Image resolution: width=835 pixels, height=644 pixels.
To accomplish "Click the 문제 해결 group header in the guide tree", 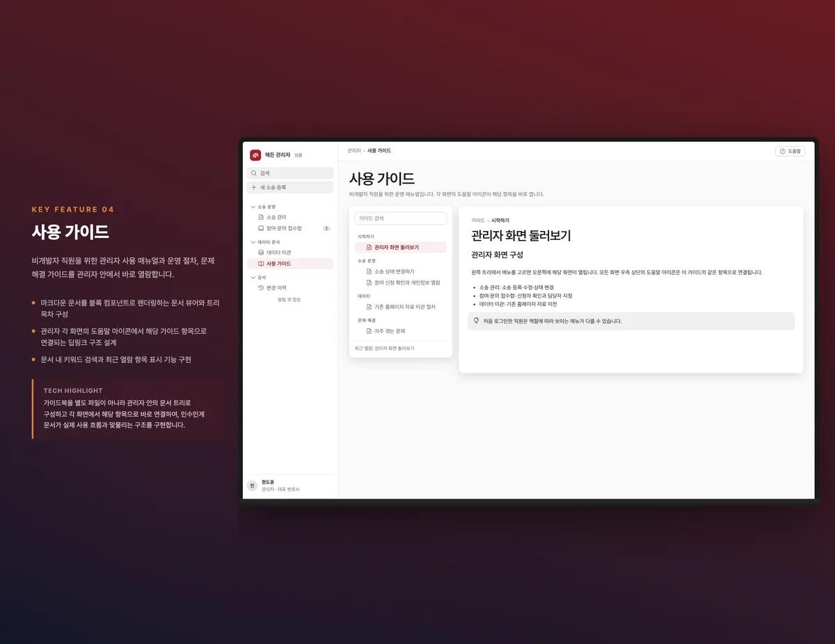I will point(367,320).
